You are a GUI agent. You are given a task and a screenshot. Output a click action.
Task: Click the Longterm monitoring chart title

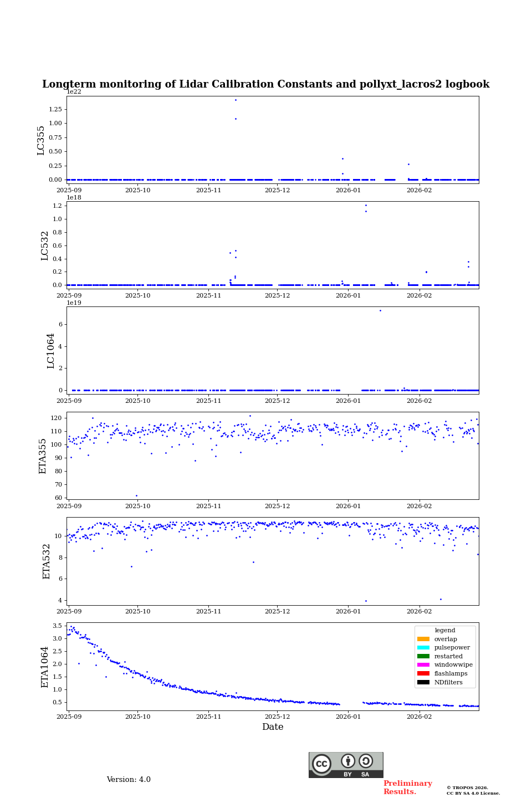pos(266,84)
